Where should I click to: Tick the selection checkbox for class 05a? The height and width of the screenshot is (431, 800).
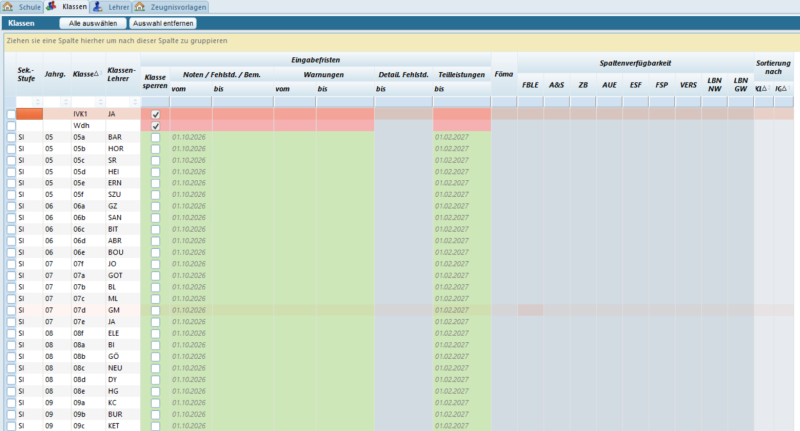pyautogui.click(x=11, y=137)
